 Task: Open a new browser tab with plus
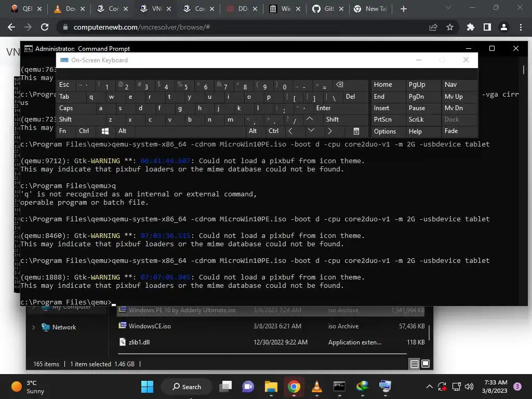(403, 9)
